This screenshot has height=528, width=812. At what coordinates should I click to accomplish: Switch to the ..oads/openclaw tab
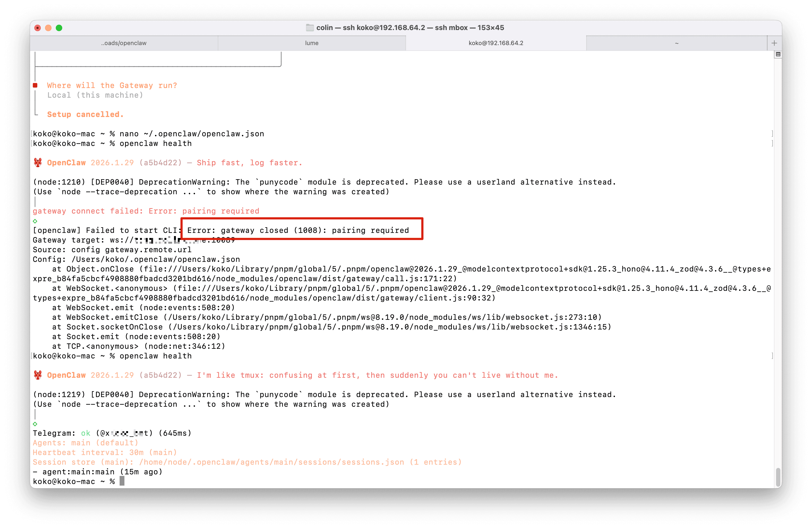click(124, 43)
